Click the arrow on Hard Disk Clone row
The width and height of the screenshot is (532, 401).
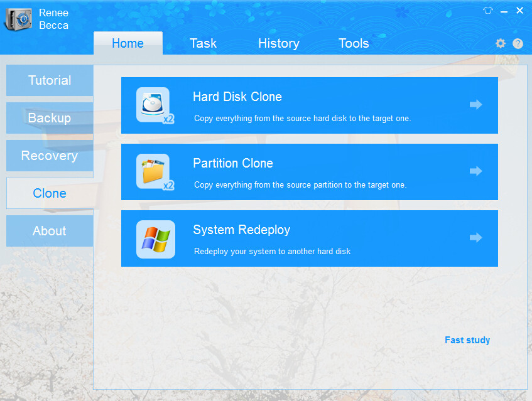[x=475, y=105]
